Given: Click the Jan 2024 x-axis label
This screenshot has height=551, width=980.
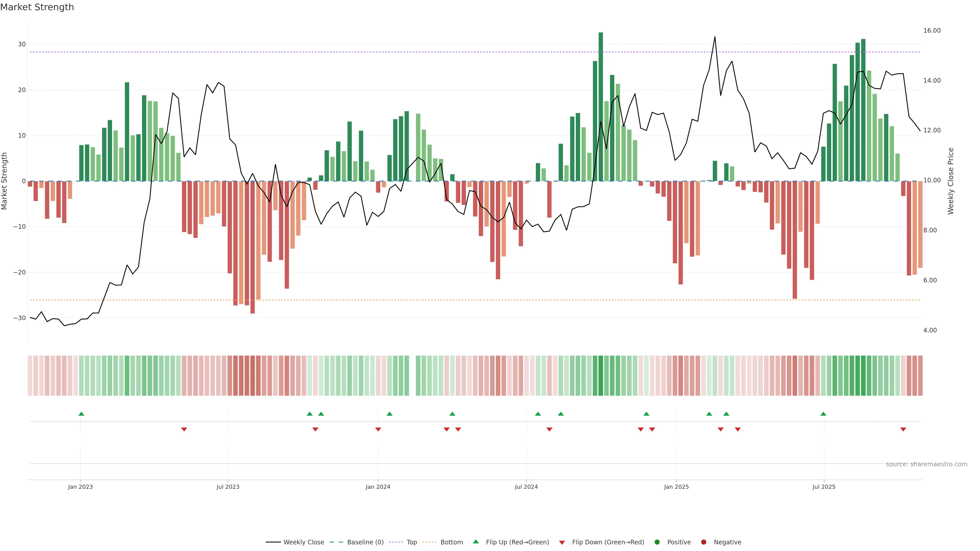Looking at the screenshot, I should pyautogui.click(x=378, y=487).
